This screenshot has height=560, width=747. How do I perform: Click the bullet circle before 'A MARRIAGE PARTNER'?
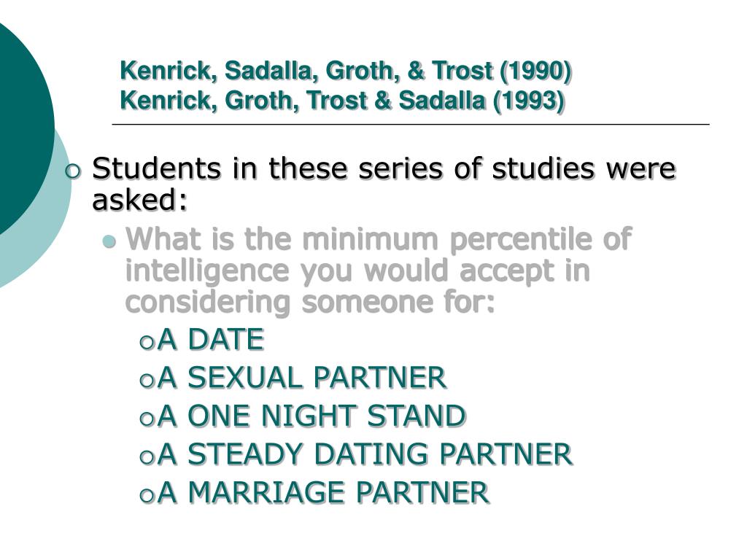pyautogui.click(x=147, y=495)
